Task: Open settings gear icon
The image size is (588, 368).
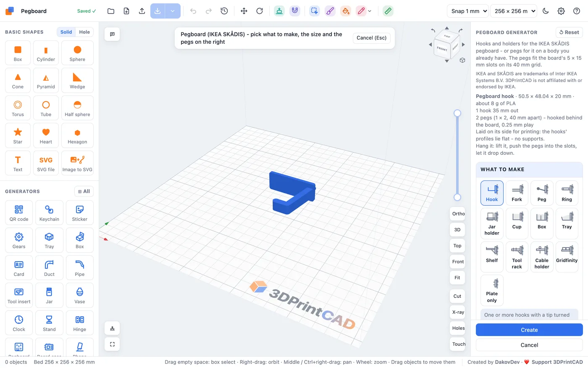Action: pos(561,11)
